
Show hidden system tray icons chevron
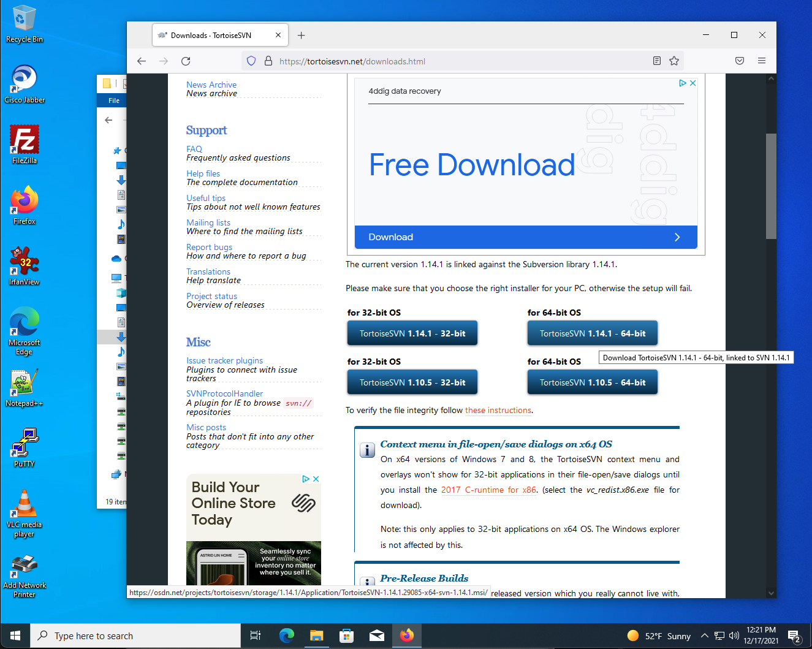[705, 636]
